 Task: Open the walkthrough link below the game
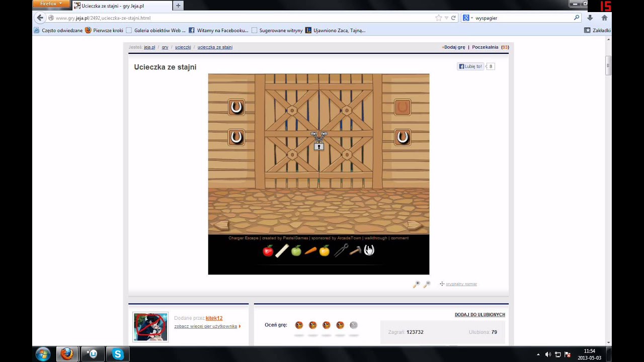tap(376, 238)
